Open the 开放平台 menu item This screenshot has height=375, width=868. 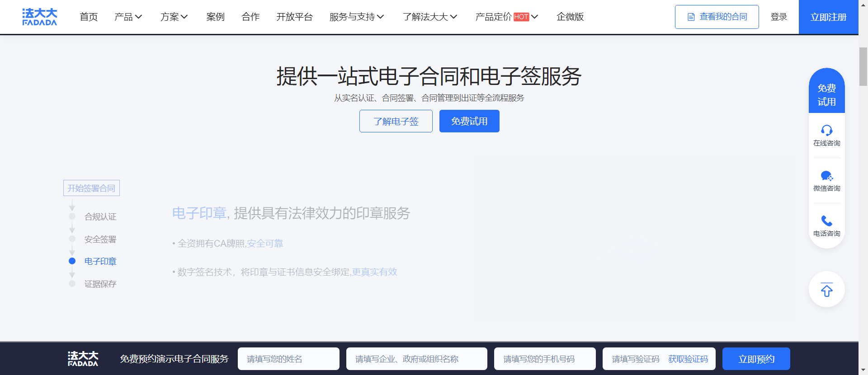[294, 17]
